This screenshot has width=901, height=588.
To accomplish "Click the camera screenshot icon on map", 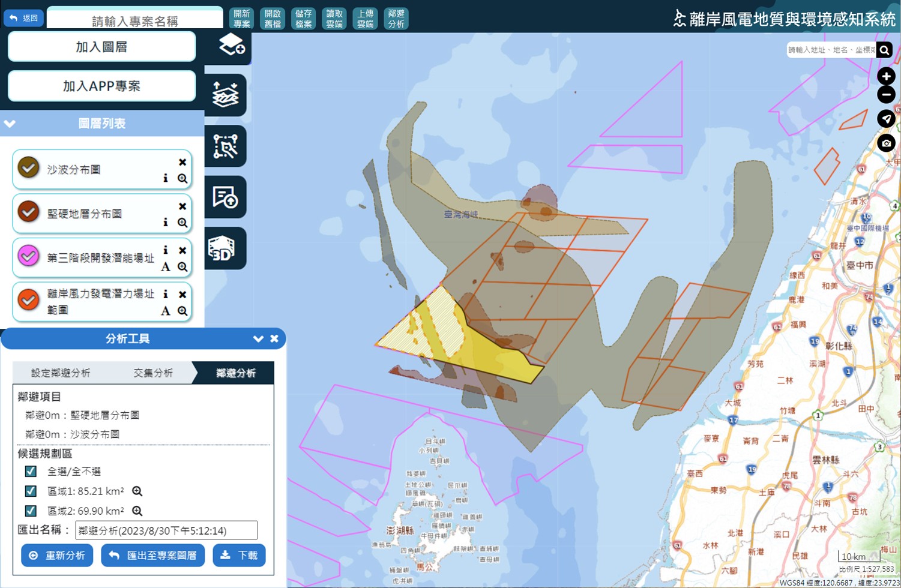I will point(886,143).
